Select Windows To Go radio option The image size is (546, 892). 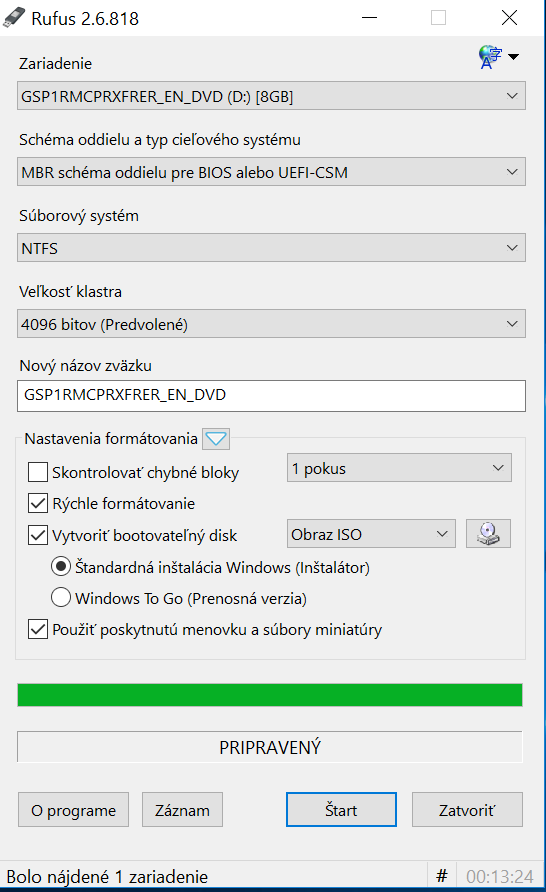[x=61, y=597]
